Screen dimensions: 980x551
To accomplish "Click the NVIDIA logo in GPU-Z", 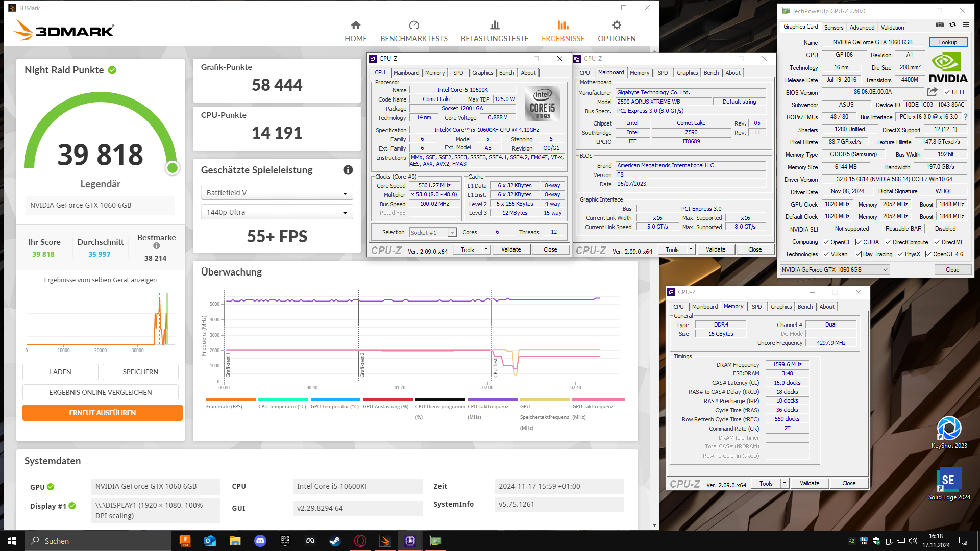I will click(x=948, y=67).
